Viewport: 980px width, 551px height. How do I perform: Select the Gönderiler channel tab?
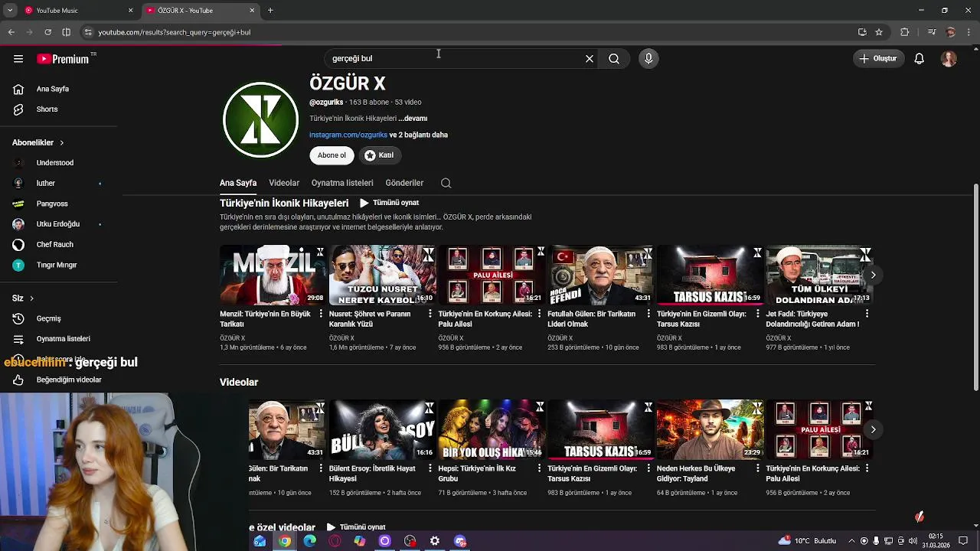404,183
